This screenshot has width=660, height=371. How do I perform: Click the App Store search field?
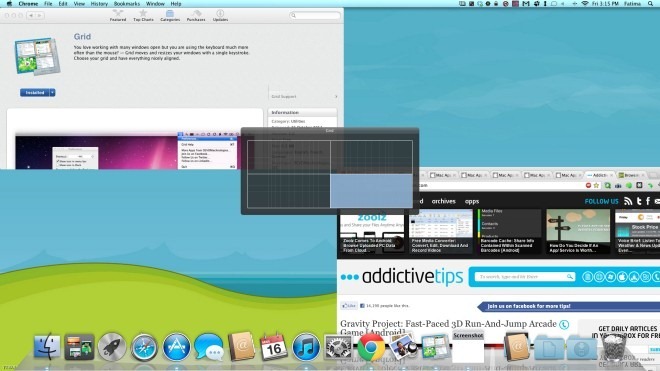[x=315, y=16]
